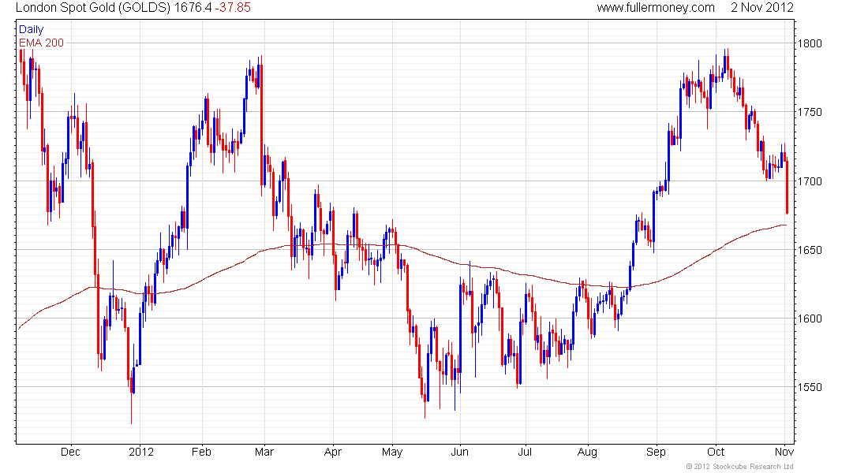Click the last red candlestick in November
Viewport: 868px width, 473px height.
(x=788, y=186)
